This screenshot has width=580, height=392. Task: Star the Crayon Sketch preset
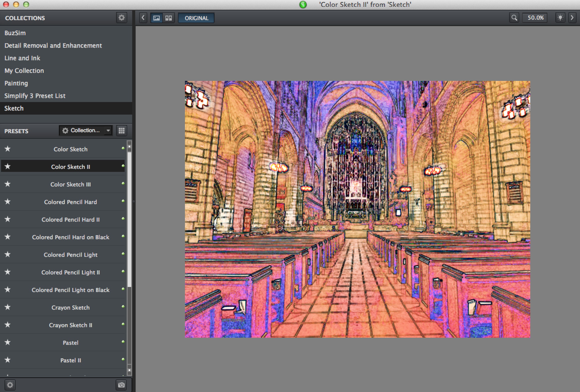click(x=8, y=307)
